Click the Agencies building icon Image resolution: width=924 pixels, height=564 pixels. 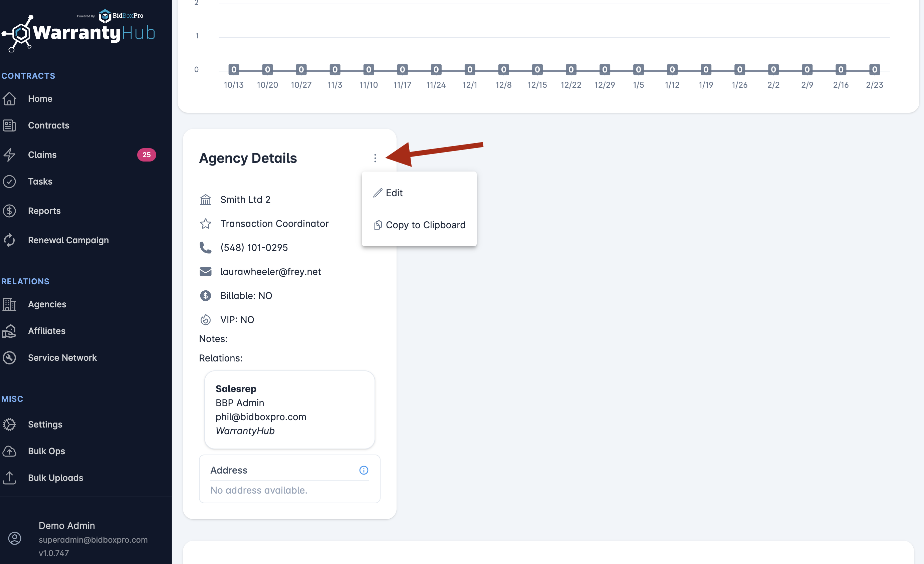pyautogui.click(x=9, y=304)
